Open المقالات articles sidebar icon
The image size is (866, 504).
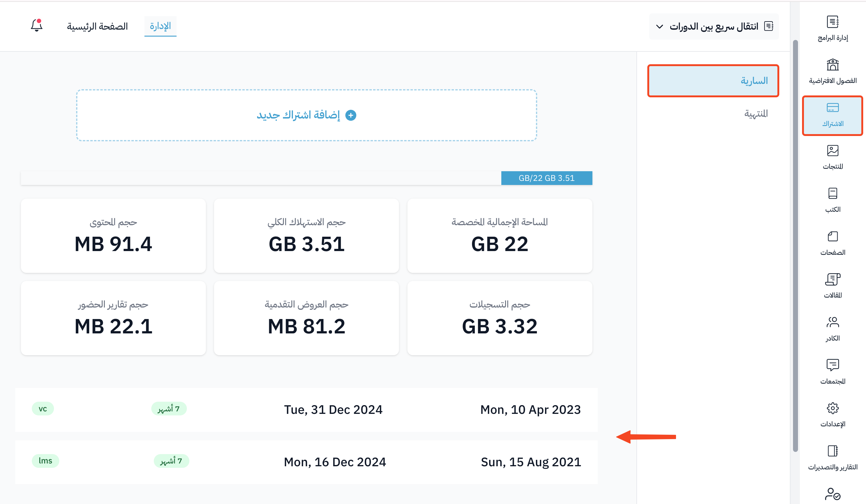832,279
